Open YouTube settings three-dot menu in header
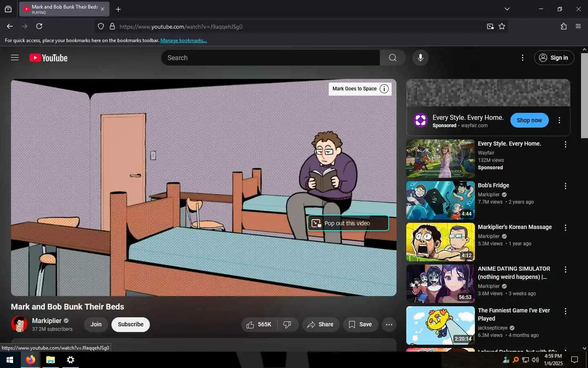 click(522, 58)
